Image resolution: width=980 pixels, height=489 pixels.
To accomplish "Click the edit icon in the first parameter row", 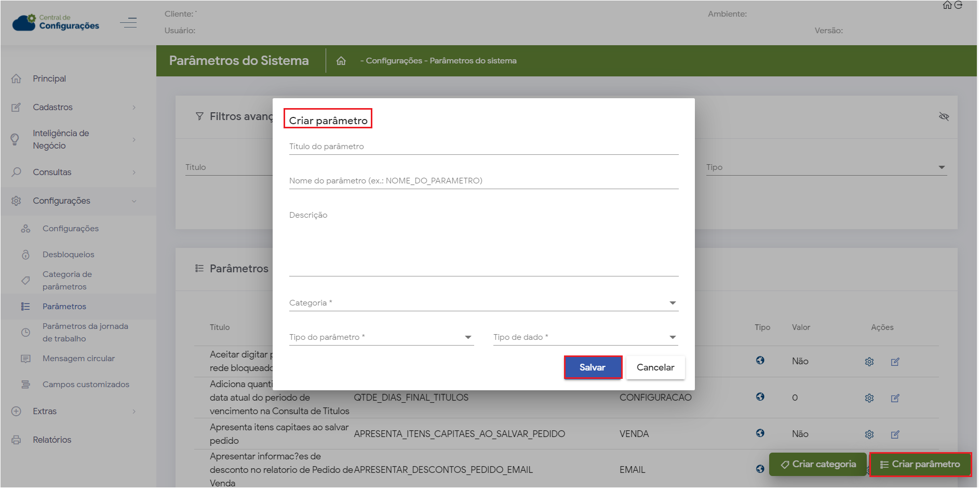I will point(895,362).
